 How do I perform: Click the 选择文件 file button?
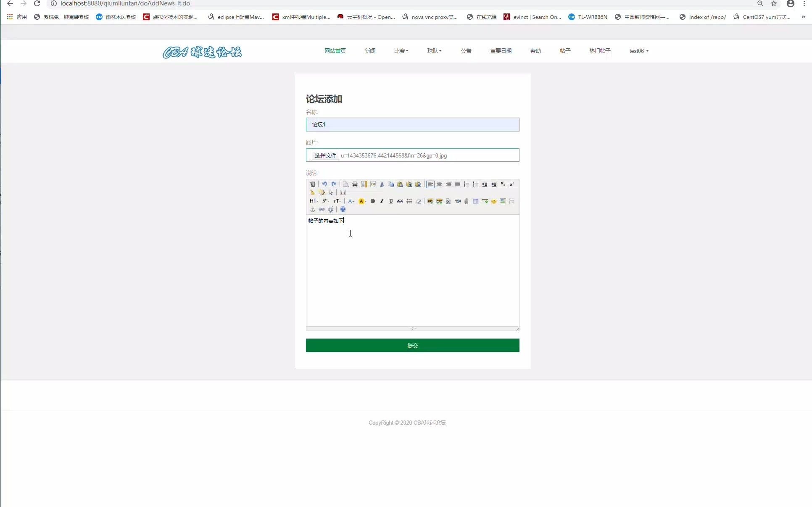325,155
